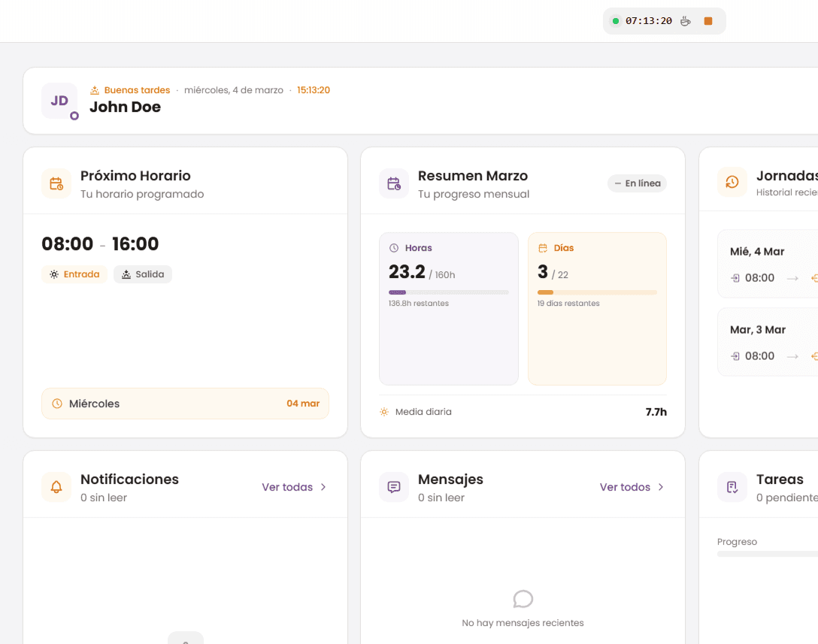The image size is (818, 644).
Task: Click the Resumen Marzo calendar icon
Action: 394,183
